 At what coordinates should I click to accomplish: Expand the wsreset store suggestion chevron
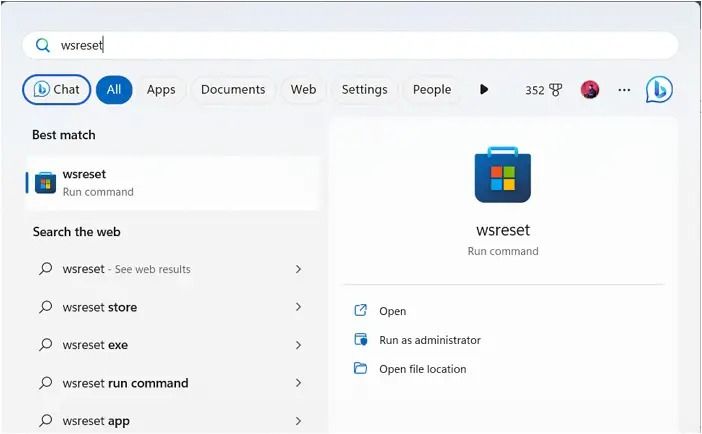(298, 307)
